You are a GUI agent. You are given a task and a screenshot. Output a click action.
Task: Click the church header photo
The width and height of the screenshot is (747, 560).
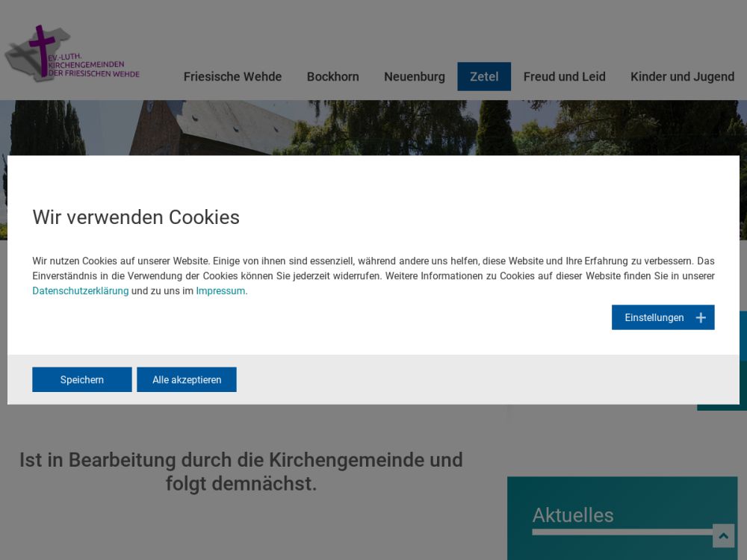373,127
